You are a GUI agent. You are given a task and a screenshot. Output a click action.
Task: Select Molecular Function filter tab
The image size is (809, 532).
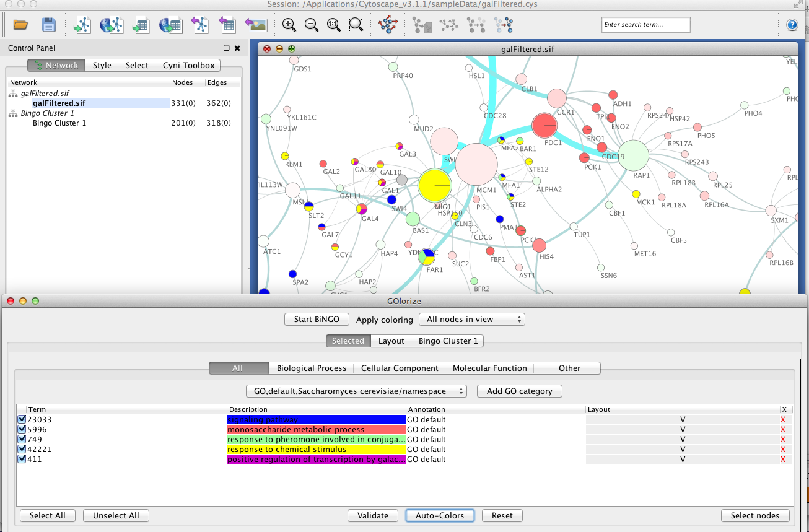tap(489, 368)
